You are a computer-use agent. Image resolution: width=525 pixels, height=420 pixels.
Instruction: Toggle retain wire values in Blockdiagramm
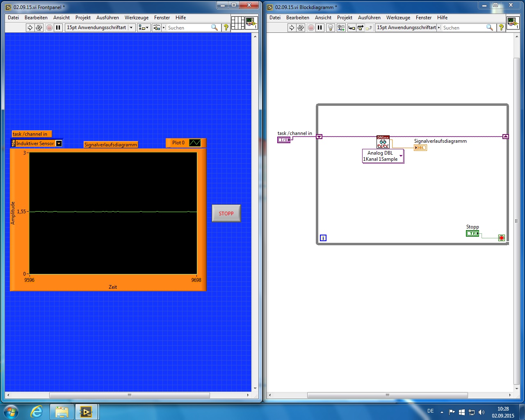coord(341,27)
